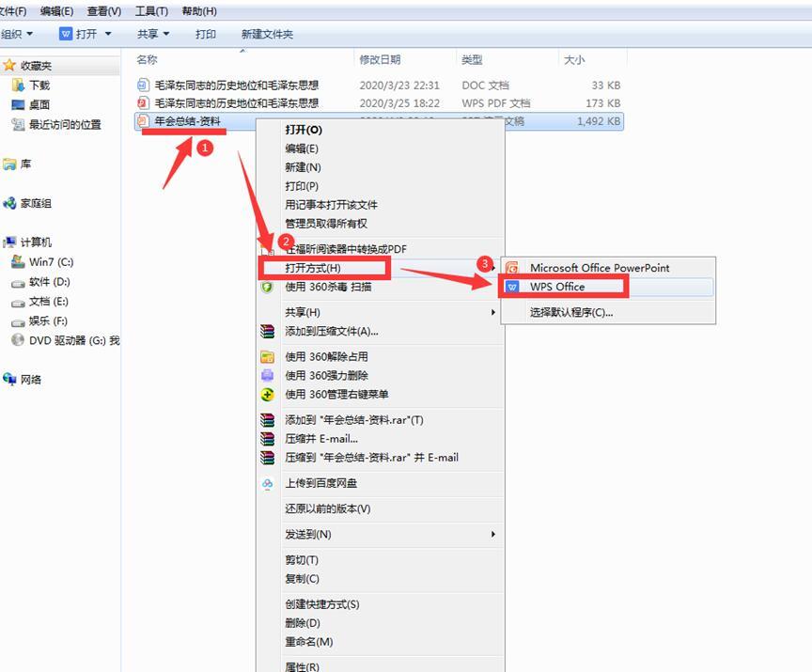
Task: Click the 网络 network icon
Action: tap(9, 379)
